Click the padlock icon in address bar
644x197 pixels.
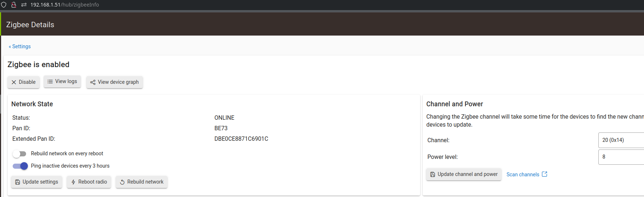click(x=14, y=5)
